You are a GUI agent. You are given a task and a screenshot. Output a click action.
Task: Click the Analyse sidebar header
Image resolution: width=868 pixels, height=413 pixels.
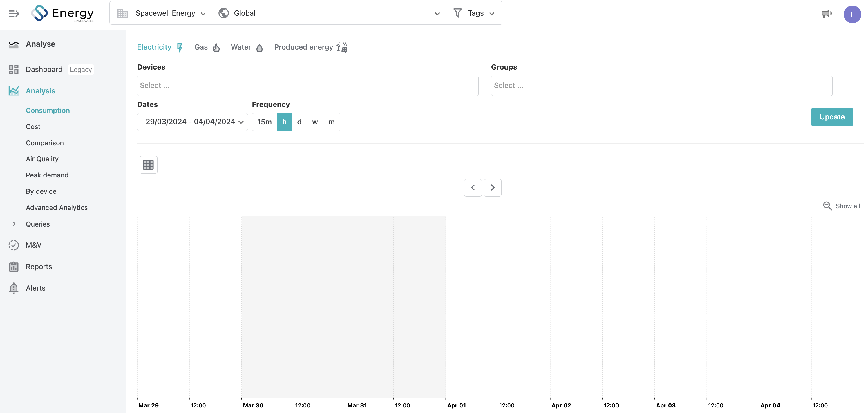[40, 44]
